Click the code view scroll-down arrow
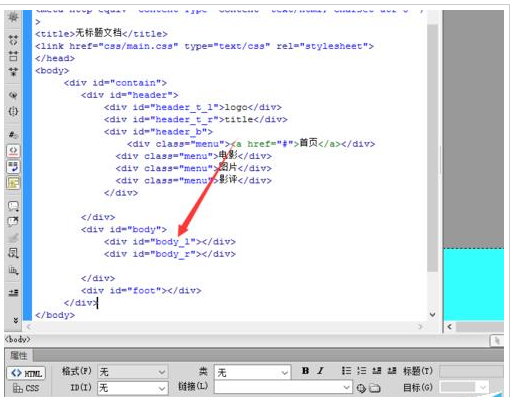The image size is (510, 397). pyautogui.click(x=432, y=315)
